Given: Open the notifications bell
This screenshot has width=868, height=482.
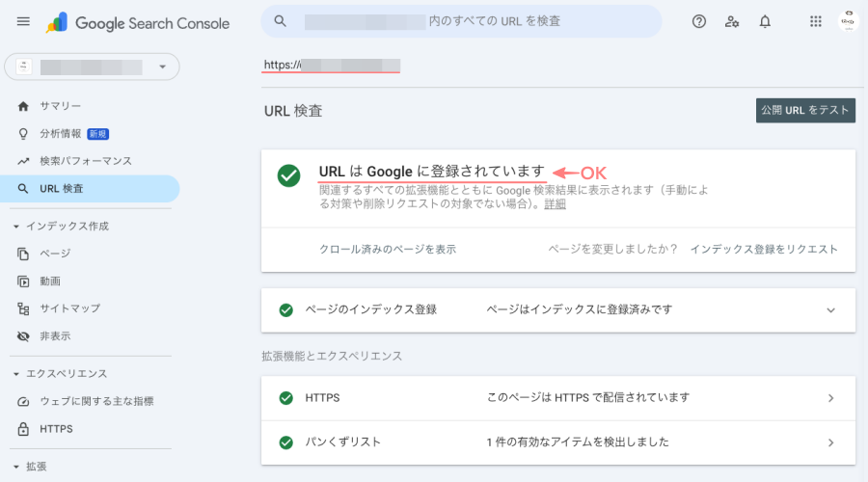Looking at the screenshot, I should click(765, 21).
